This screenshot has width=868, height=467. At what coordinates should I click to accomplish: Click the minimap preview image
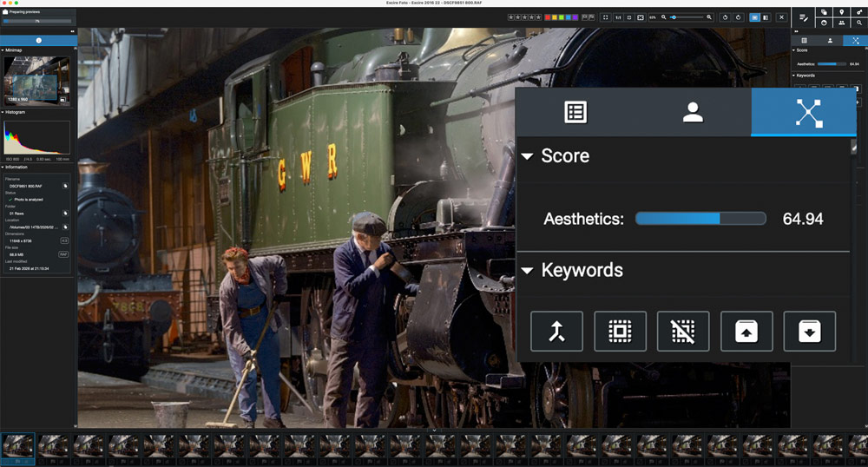(36, 82)
